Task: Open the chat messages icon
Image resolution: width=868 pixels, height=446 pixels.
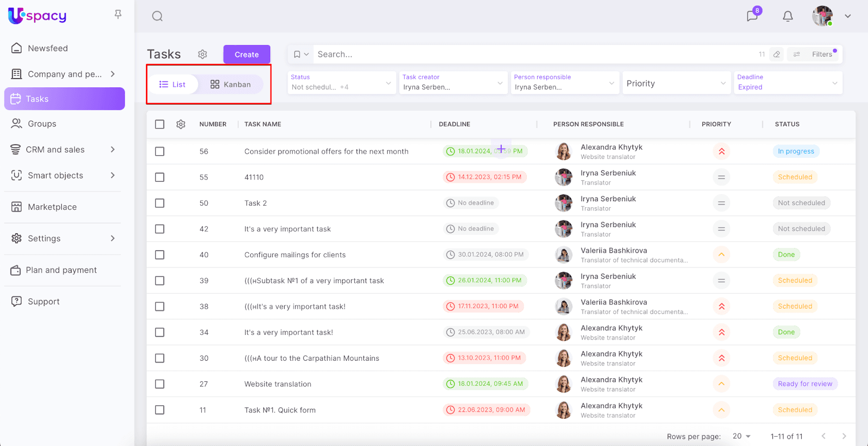Action: (x=752, y=16)
